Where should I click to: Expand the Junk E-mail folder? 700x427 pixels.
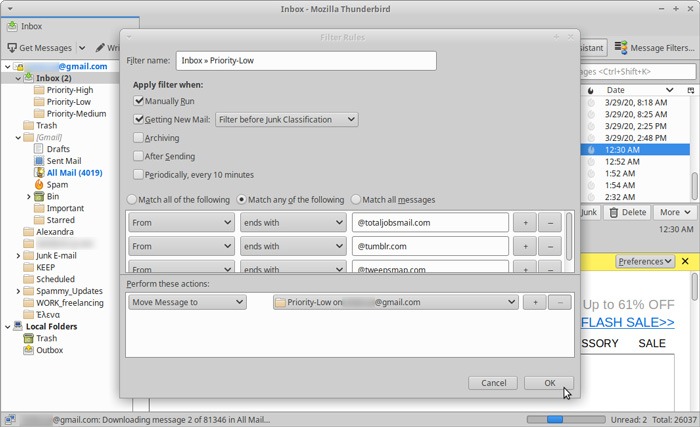point(18,255)
